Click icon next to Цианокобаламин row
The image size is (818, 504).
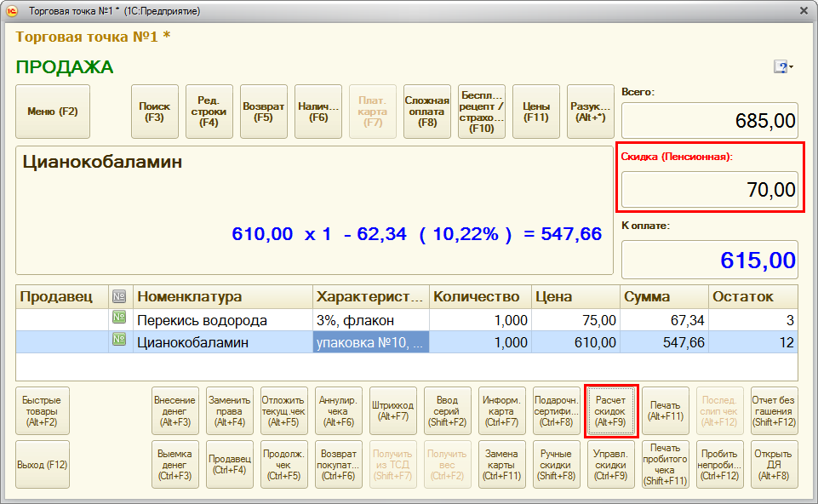[119, 342]
